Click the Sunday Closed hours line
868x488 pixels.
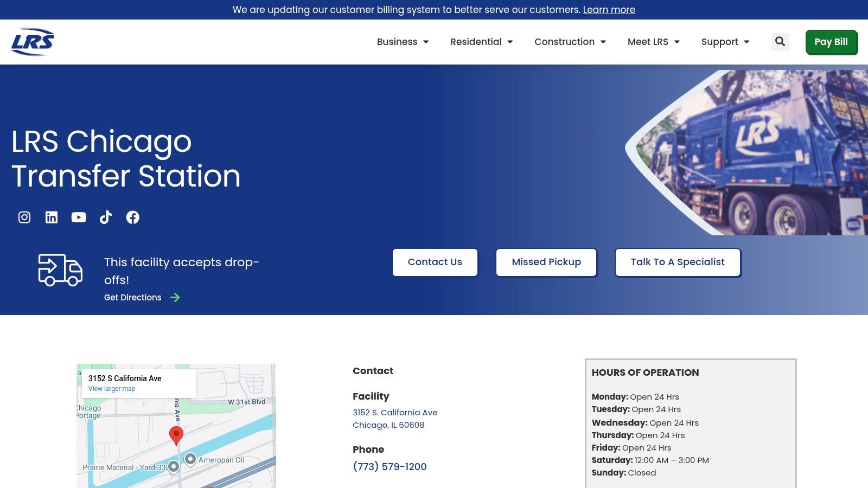tap(624, 473)
